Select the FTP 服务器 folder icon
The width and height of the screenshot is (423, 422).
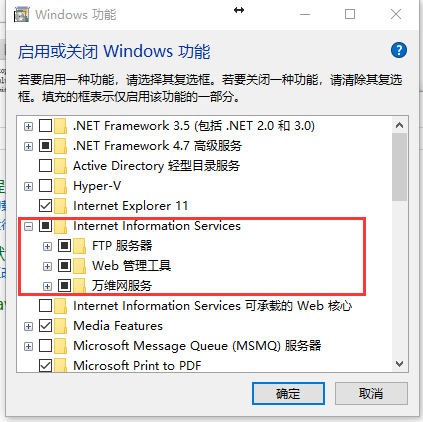pos(79,246)
